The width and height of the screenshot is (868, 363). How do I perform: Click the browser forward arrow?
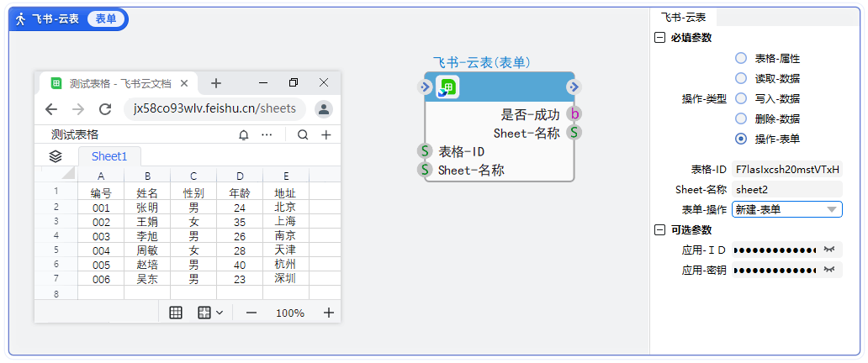click(x=78, y=109)
